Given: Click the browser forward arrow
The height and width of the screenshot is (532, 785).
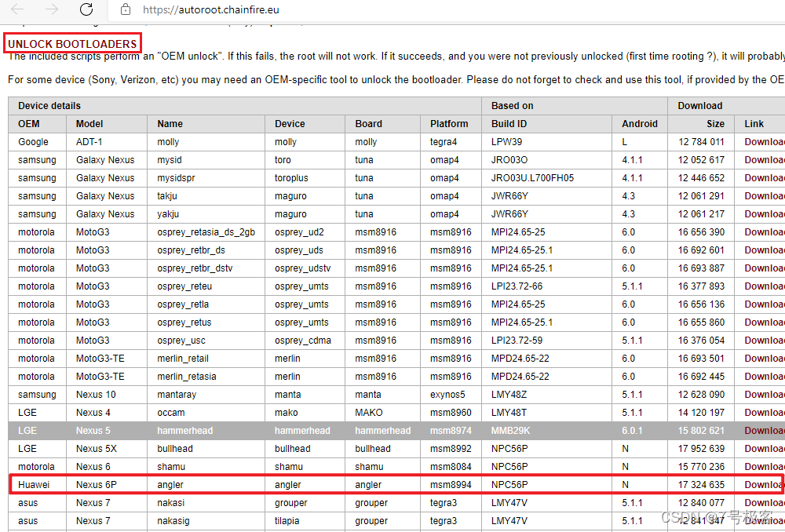Looking at the screenshot, I should (x=52, y=9).
